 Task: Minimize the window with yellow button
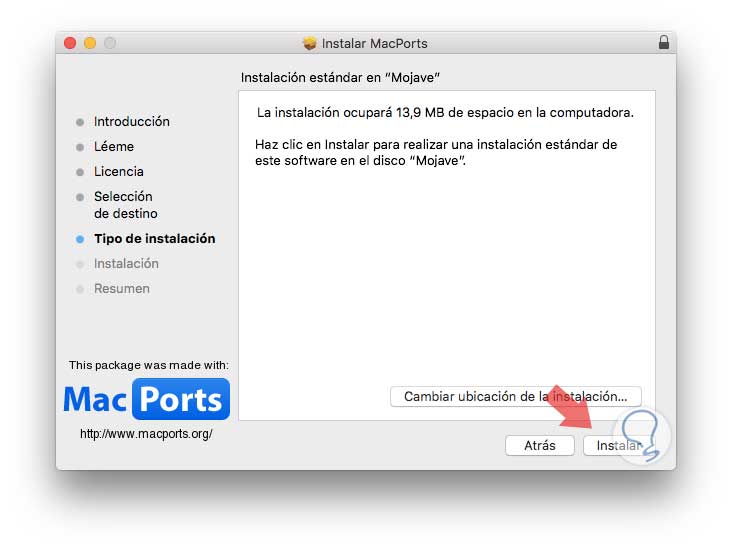[90, 43]
